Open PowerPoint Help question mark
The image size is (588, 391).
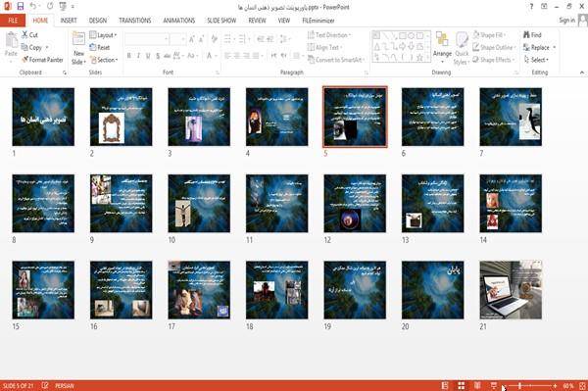click(531, 7)
